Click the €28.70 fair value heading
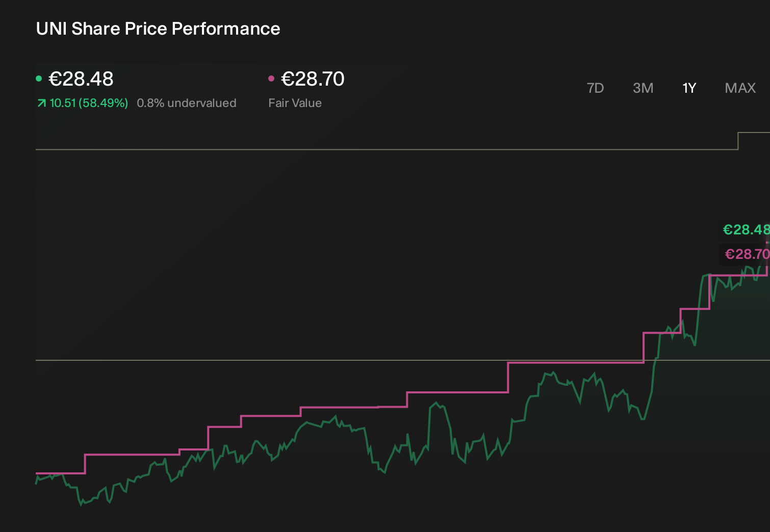Viewport: 770px width, 532px height. pyautogui.click(x=313, y=79)
